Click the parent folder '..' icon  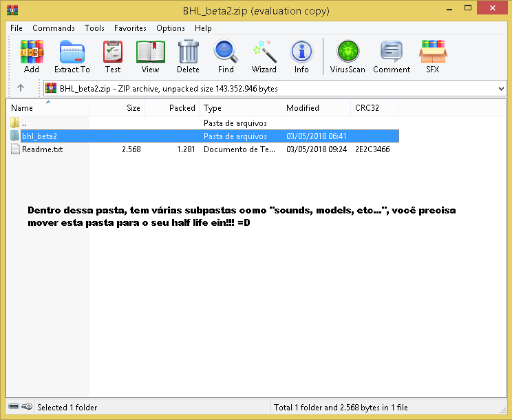coord(14,123)
